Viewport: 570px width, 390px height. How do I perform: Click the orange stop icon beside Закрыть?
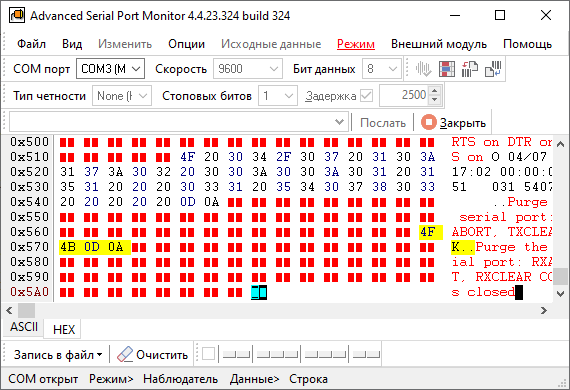tap(429, 122)
